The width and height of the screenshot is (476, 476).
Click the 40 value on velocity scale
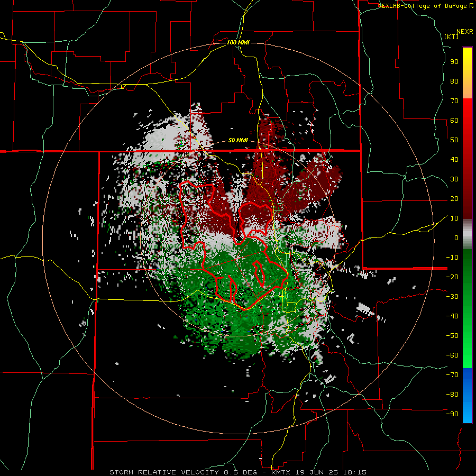tap(454, 159)
